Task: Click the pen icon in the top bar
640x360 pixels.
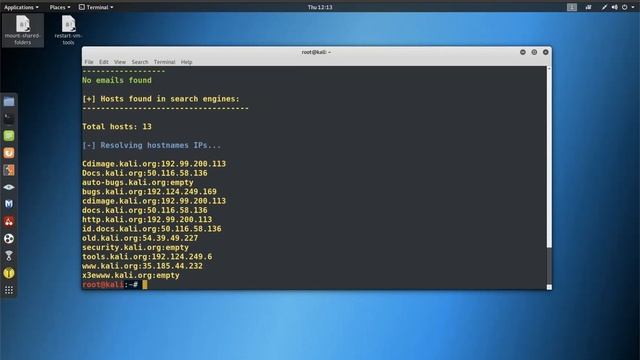Action: (x=604, y=7)
